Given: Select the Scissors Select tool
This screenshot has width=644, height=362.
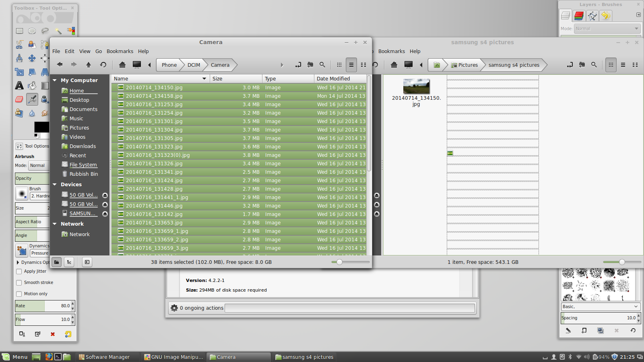Looking at the screenshot, I should [x=19, y=44].
